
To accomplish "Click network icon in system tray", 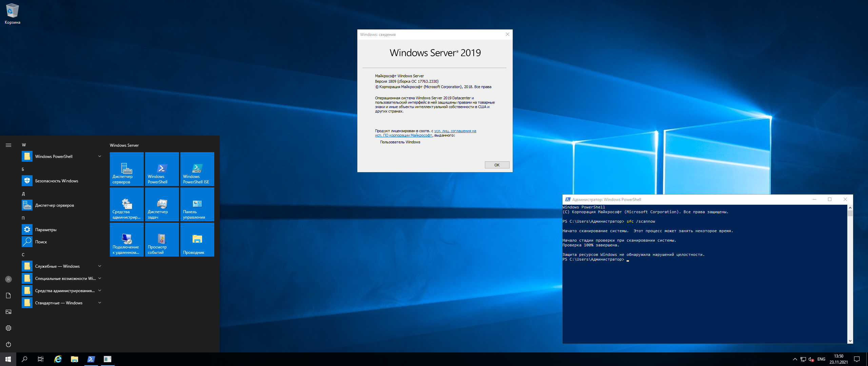I will pyautogui.click(x=803, y=359).
